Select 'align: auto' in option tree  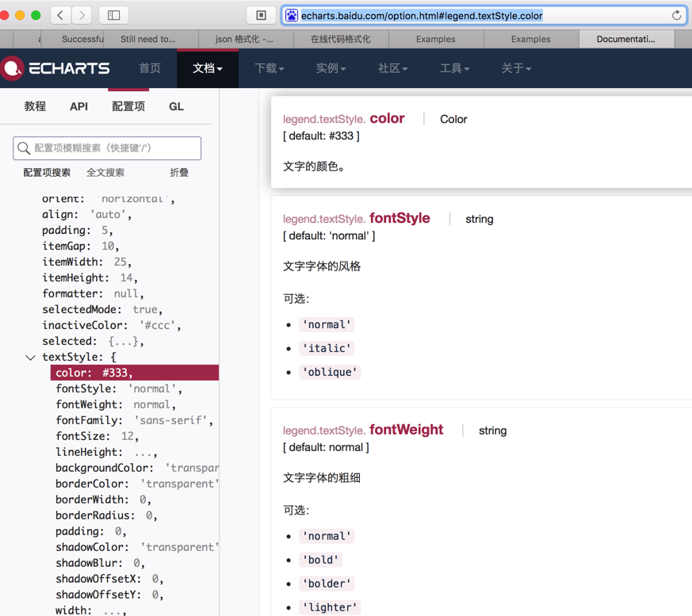click(x=87, y=215)
